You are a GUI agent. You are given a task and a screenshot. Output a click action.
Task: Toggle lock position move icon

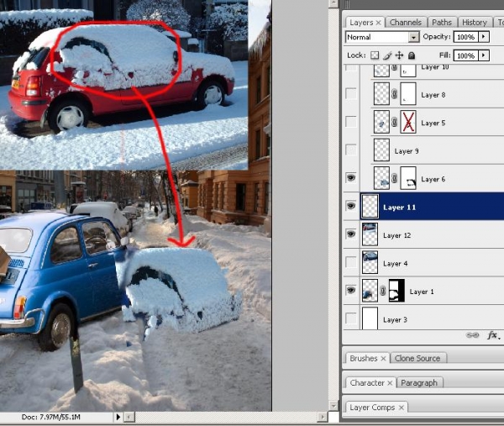[399, 55]
